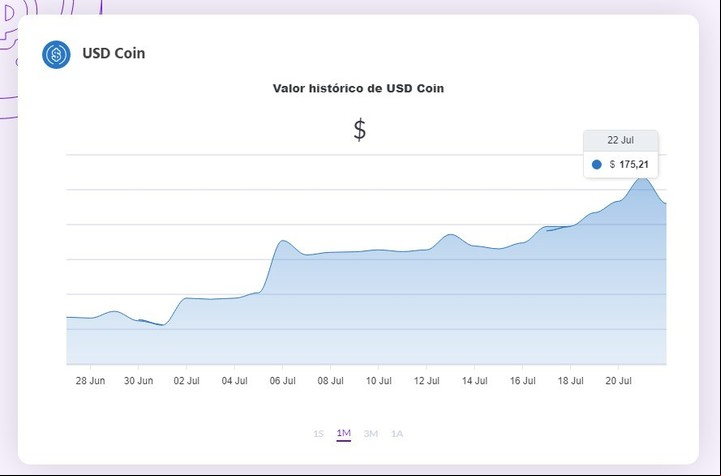Click the chart peak near 21 Jul

(642, 178)
